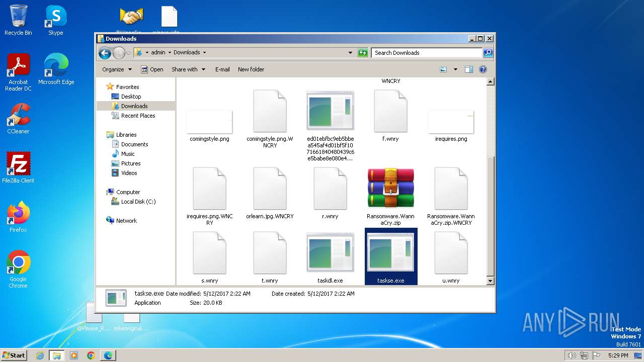
Task: Open the Start menu
Action: [x=14, y=355]
